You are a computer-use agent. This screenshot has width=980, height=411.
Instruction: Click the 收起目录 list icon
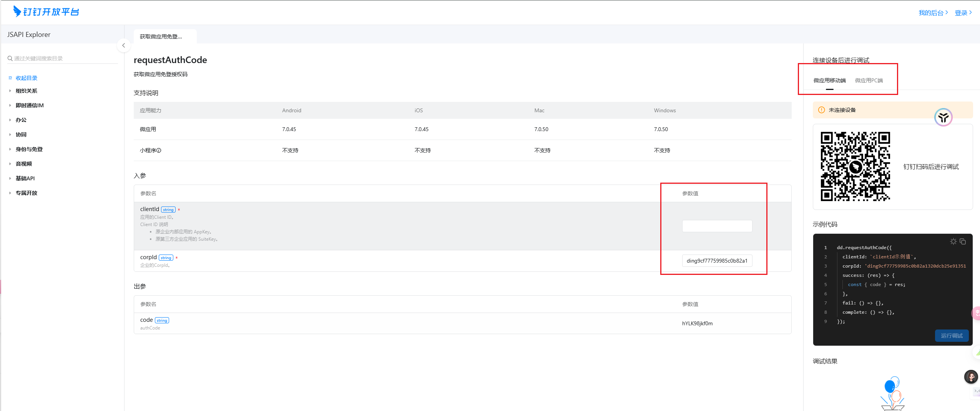10,78
